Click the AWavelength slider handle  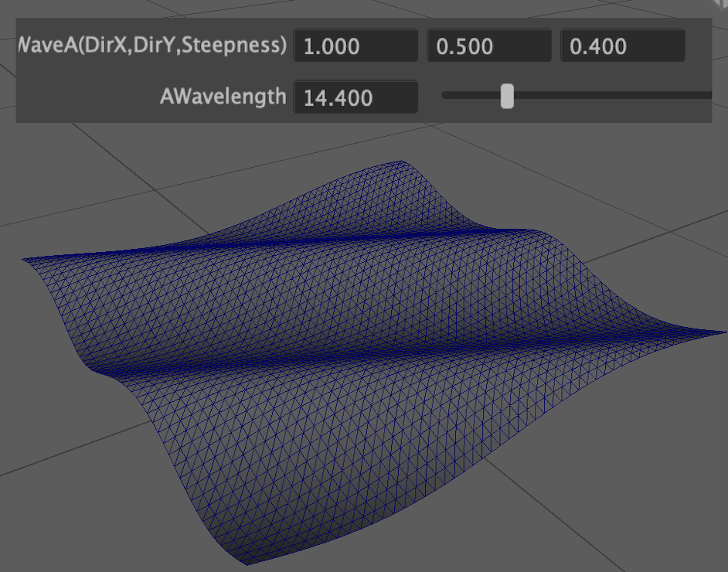(x=507, y=96)
